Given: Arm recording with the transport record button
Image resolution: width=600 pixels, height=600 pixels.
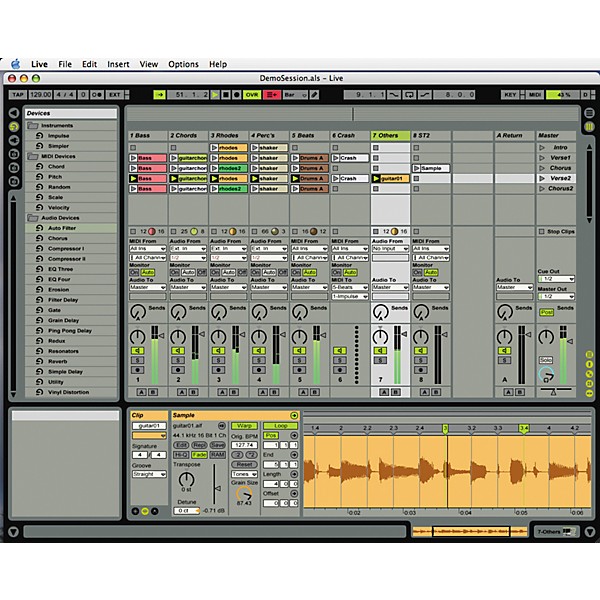Looking at the screenshot, I should point(237,95).
